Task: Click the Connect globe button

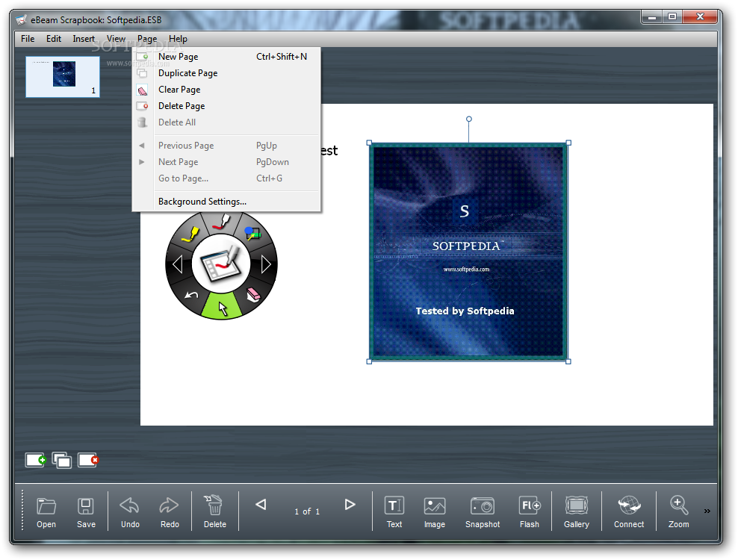Action: tap(629, 512)
